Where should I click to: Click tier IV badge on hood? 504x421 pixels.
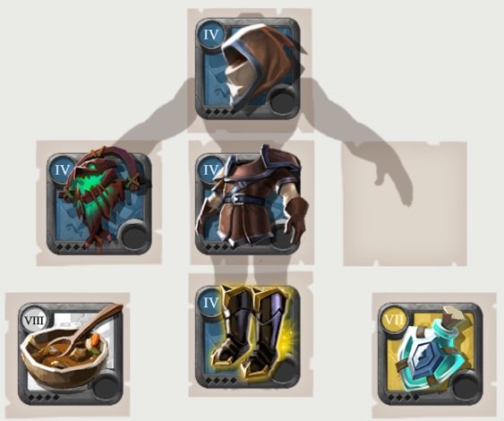pyautogui.click(x=211, y=35)
